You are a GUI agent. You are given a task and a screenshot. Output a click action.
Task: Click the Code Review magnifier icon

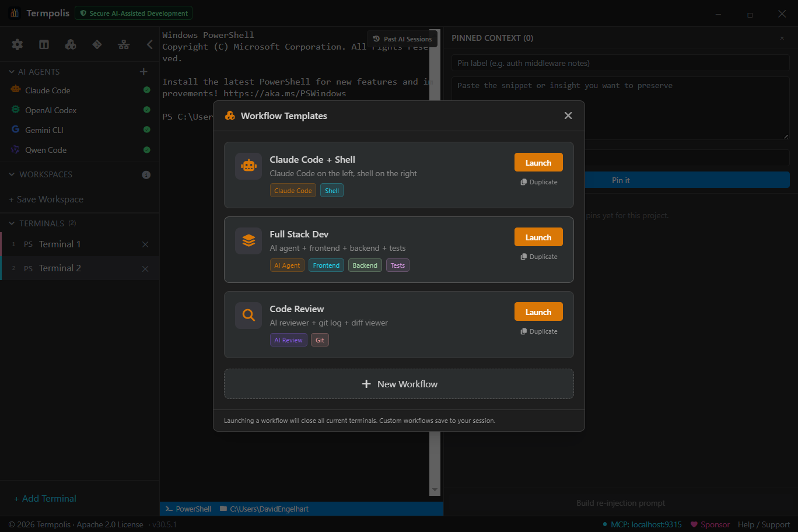pyautogui.click(x=249, y=316)
